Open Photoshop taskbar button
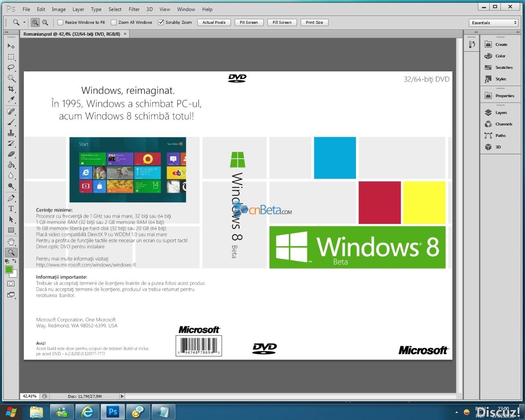This screenshot has height=420, width=525. 113,412
